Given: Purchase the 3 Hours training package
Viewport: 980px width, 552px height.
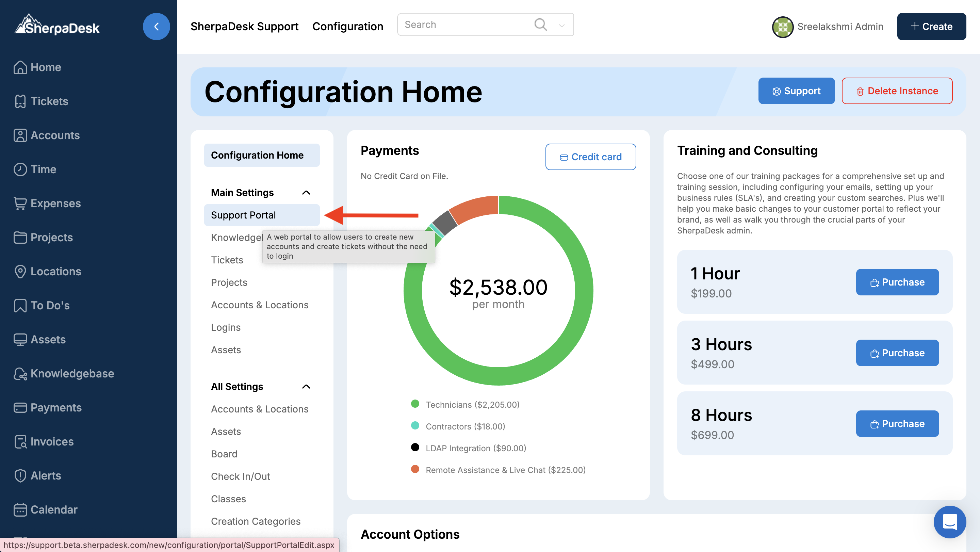Looking at the screenshot, I should tap(897, 353).
